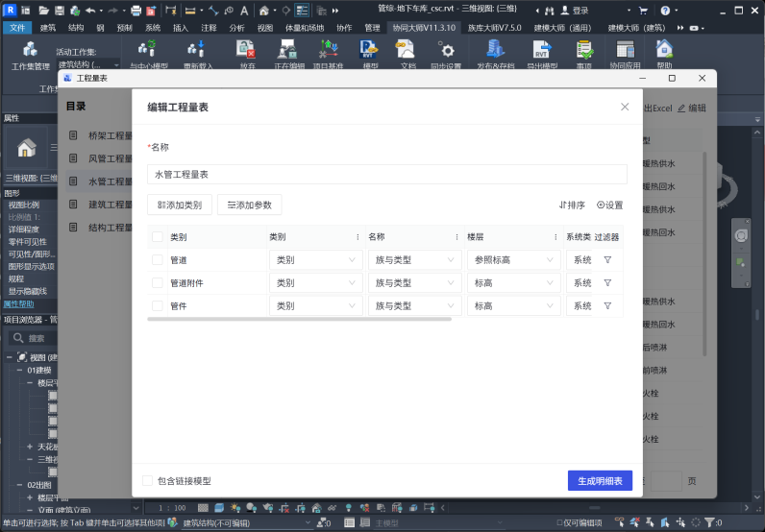Click the 工作集管理 ribbon icon

click(30, 53)
